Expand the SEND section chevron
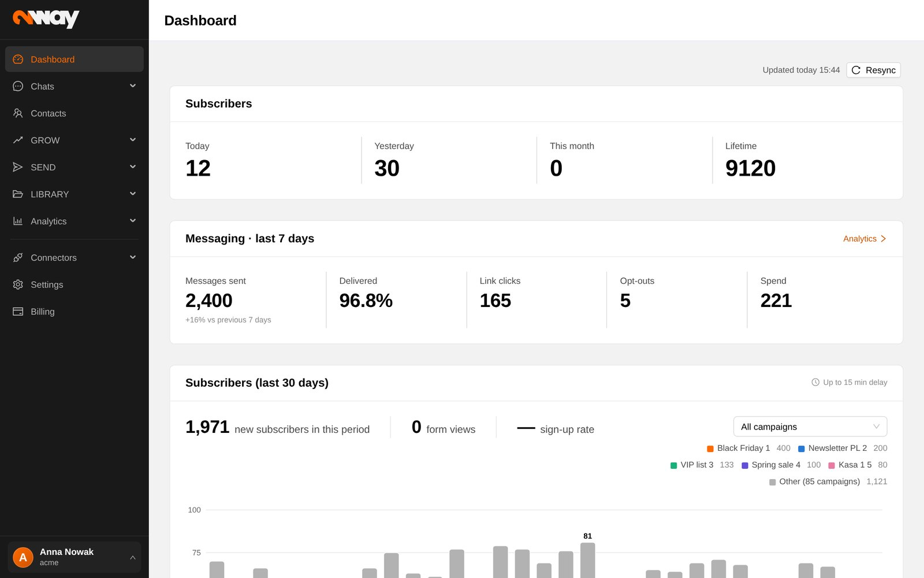 click(x=133, y=167)
